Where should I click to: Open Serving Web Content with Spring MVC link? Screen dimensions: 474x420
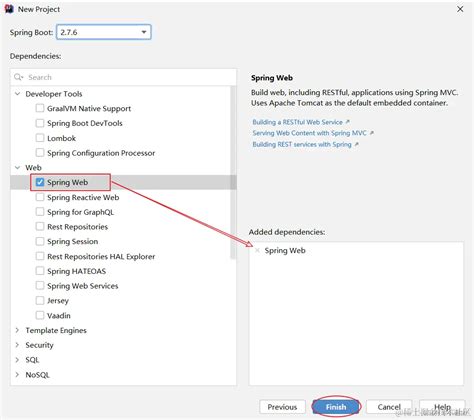[x=309, y=133]
